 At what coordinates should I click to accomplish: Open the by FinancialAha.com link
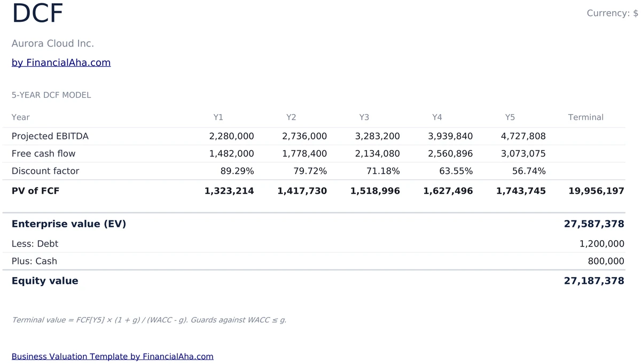pos(61,62)
